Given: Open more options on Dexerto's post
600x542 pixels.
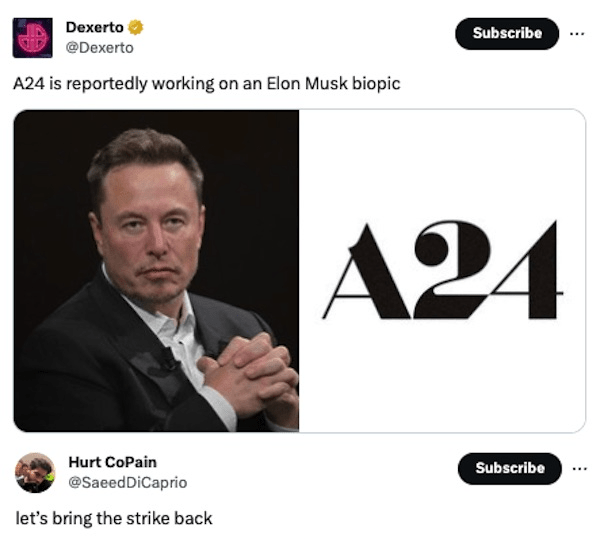Looking at the screenshot, I should (x=575, y=32).
